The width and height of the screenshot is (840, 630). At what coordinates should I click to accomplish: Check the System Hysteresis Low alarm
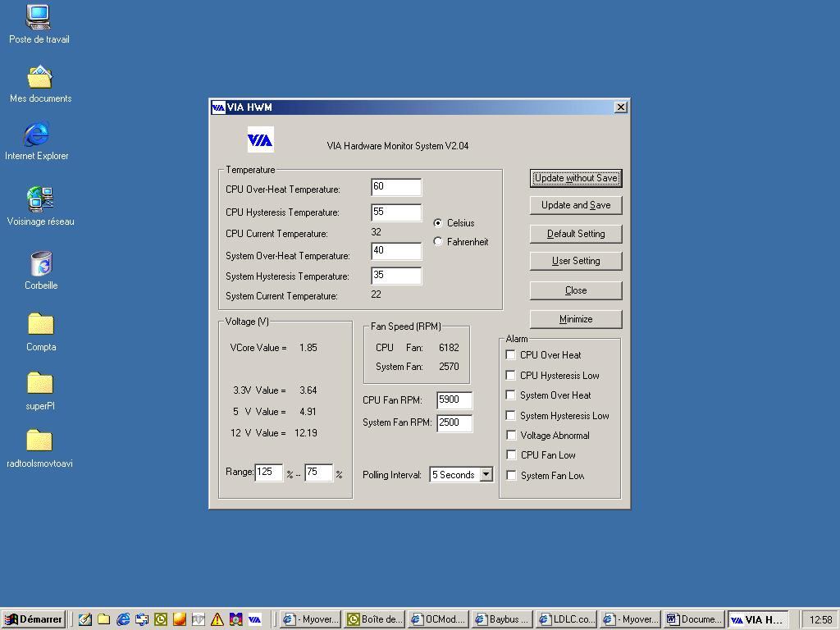[x=511, y=415]
